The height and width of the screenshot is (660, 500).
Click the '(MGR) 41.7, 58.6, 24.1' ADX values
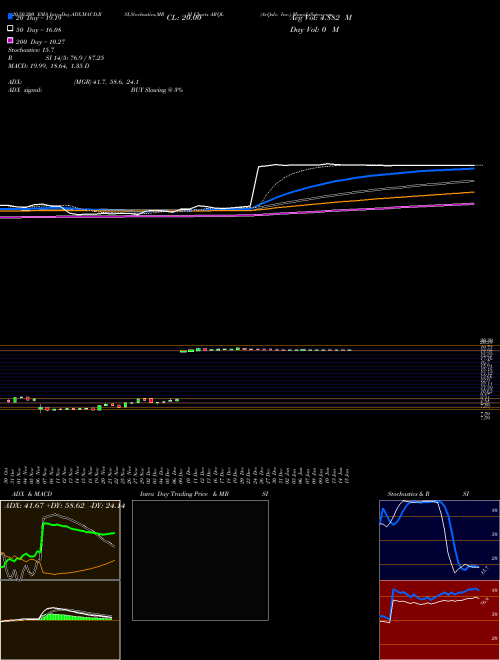tap(106, 82)
